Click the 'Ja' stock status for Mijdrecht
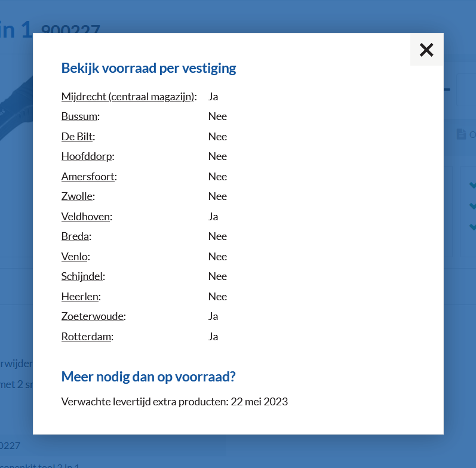The width and height of the screenshot is (476, 468). click(213, 97)
